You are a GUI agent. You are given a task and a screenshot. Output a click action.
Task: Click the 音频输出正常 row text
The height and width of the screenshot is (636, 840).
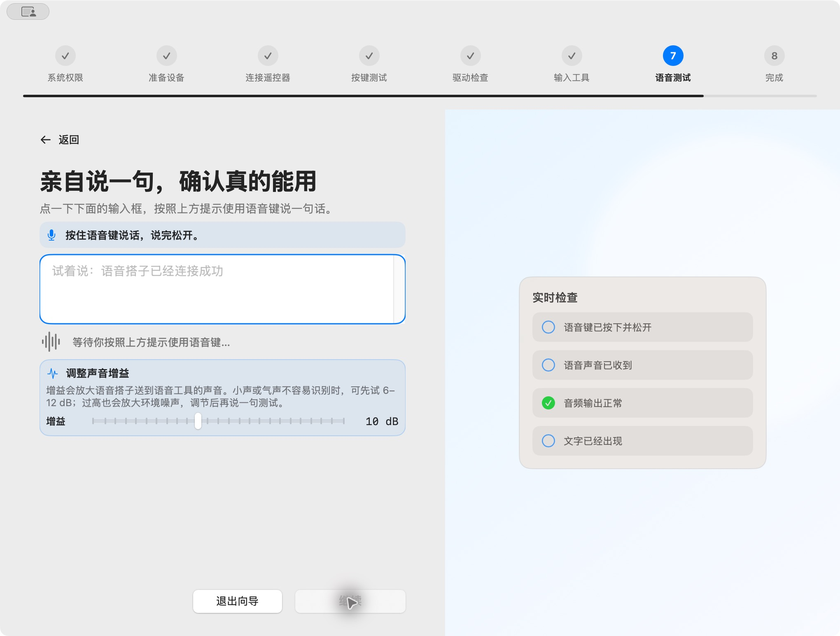[x=593, y=403]
